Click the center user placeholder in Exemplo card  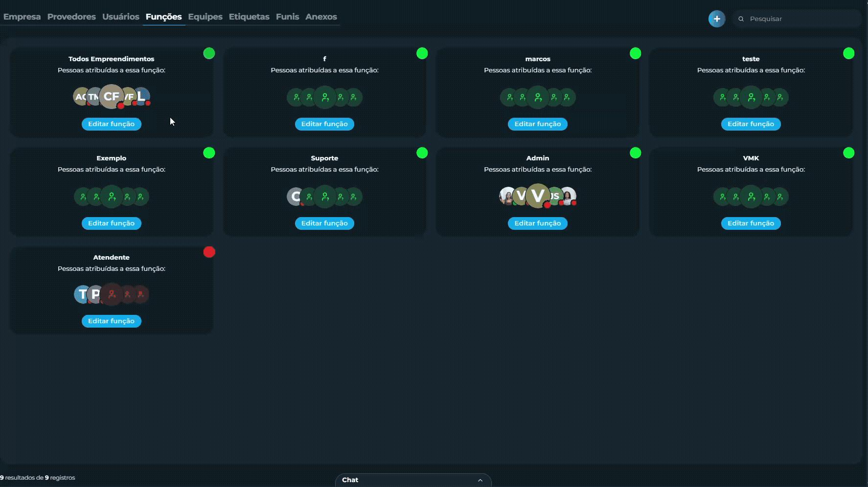[112, 197]
